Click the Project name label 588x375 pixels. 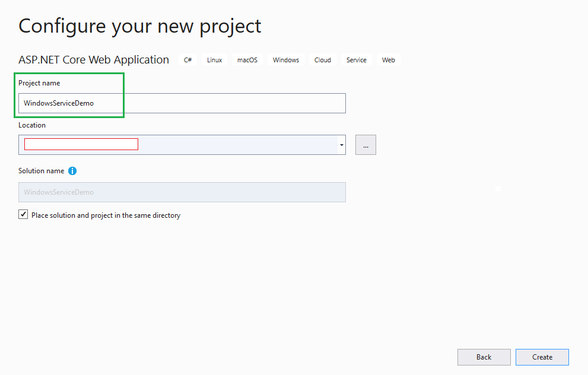click(x=39, y=83)
